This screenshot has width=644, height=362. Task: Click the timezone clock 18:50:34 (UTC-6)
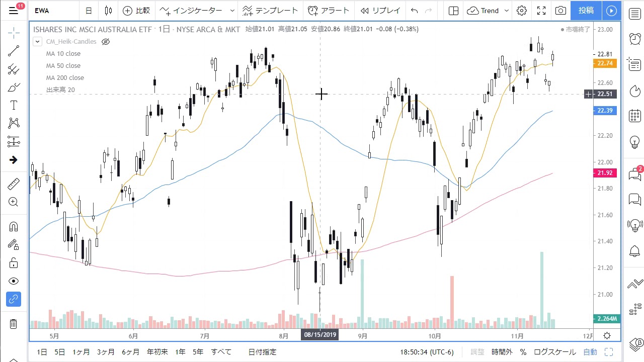pyautogui.click(x=427, y=352)
